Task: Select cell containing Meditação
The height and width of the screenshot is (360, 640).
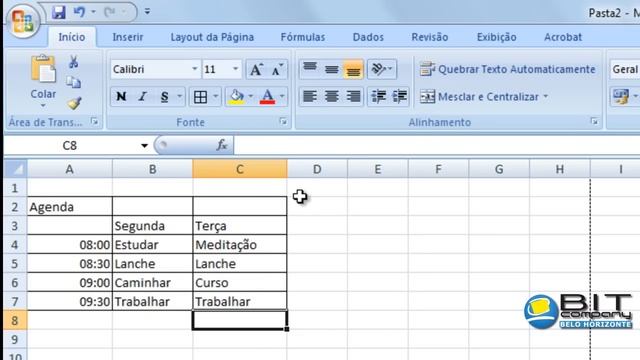Action: [240, 244]
